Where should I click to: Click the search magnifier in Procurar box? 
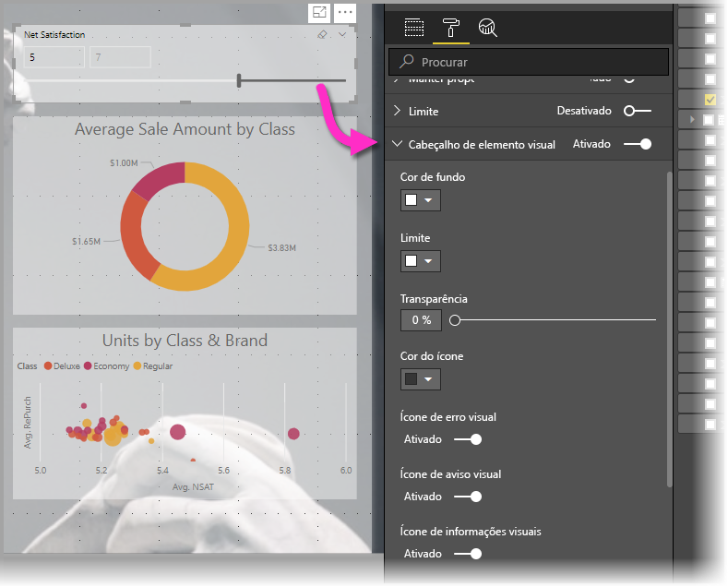[x=407, y=61]
